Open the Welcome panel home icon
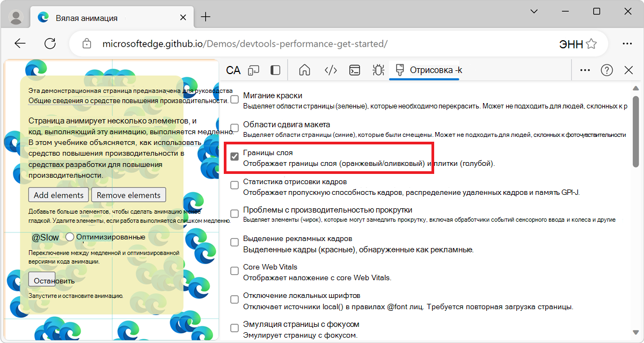 click(x=304, y=70)
